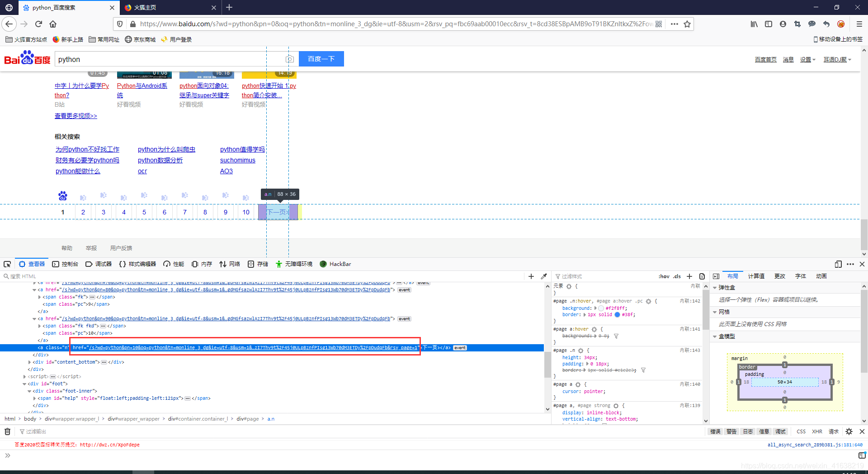Expand the div#content_bottom node
This screenshot has height=474, width=868.
tap(30, 362)
